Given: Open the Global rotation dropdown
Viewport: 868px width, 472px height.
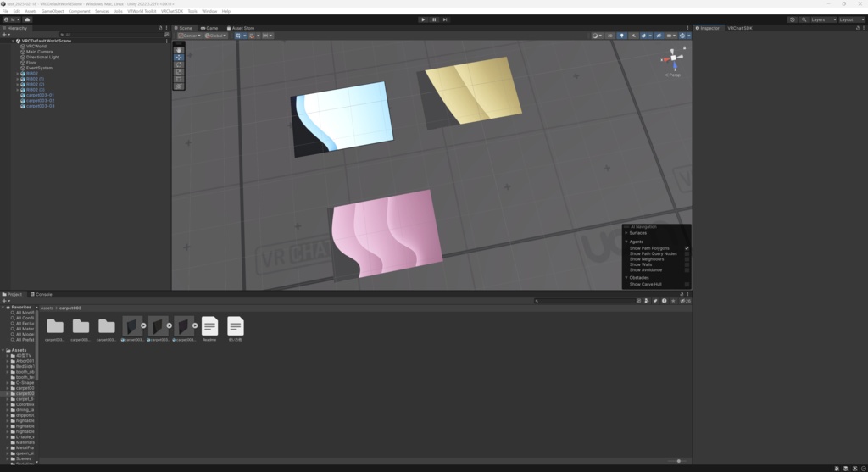Looking at the screenshot, I should coord(216,36).
